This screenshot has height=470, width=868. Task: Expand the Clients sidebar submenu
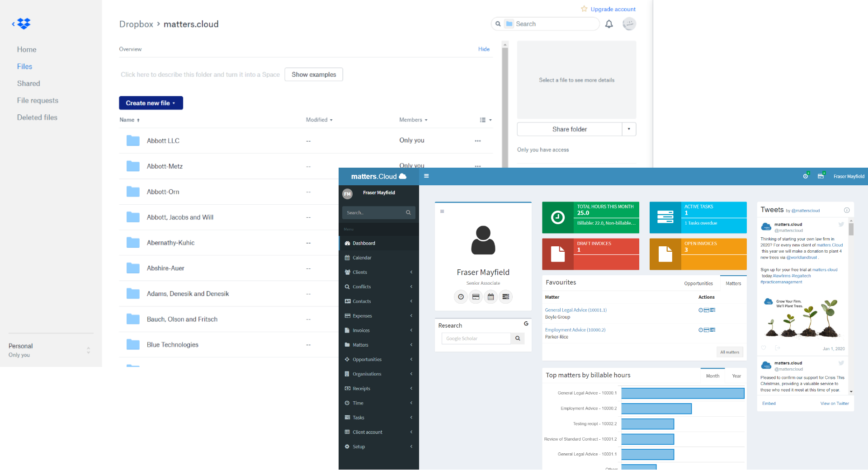coord(411,272)
